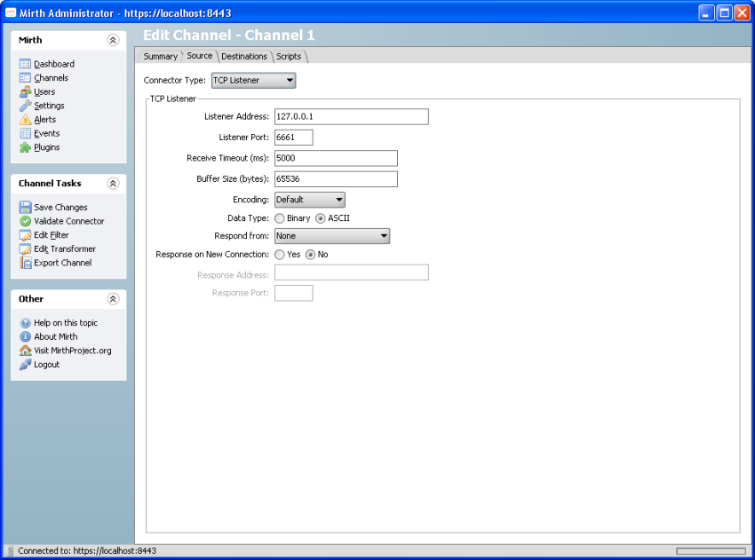The image size is (755, 560).
Task: Open the Events link
Action: click(47, 133)
